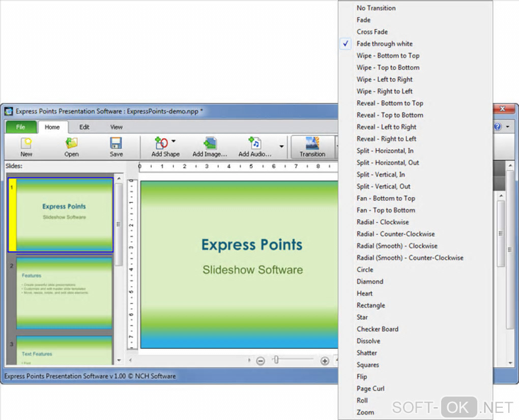Choose the Fade transition
Image resolution: width=519 pixels, height=420 pixels.
coord(415,20)
